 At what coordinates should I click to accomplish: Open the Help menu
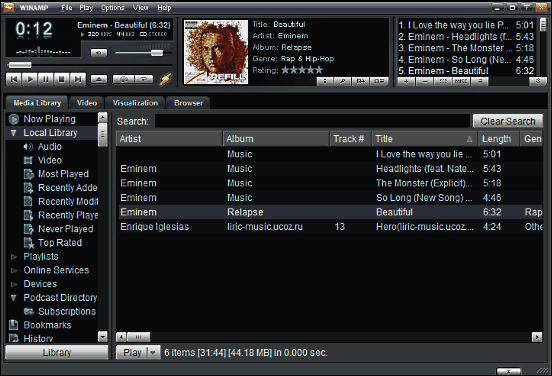pyautogui.click(x=164, y=7)
